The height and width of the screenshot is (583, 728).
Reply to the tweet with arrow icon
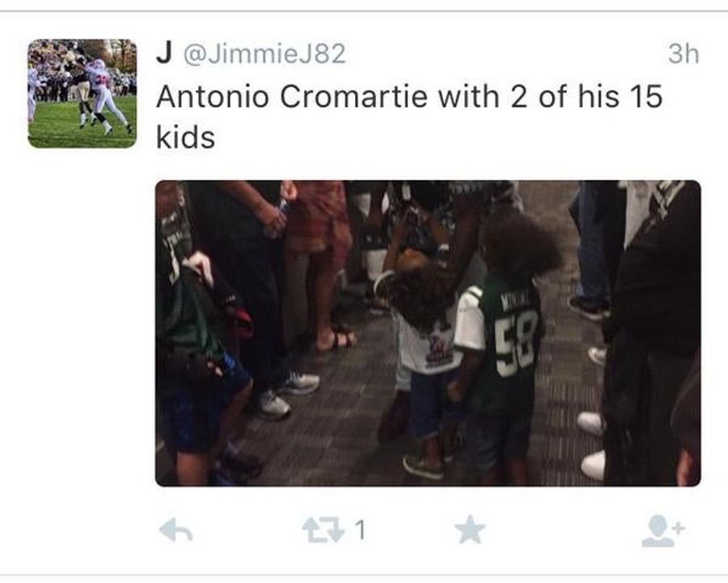point(176,530)
